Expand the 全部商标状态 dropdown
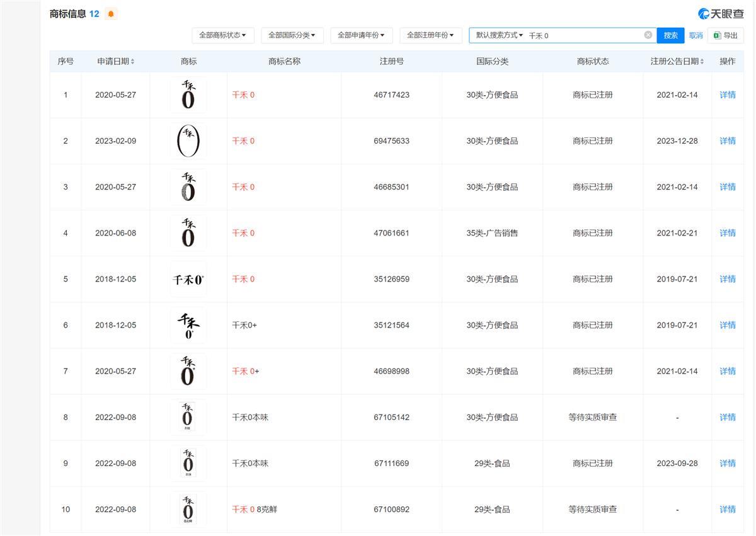 222,35
